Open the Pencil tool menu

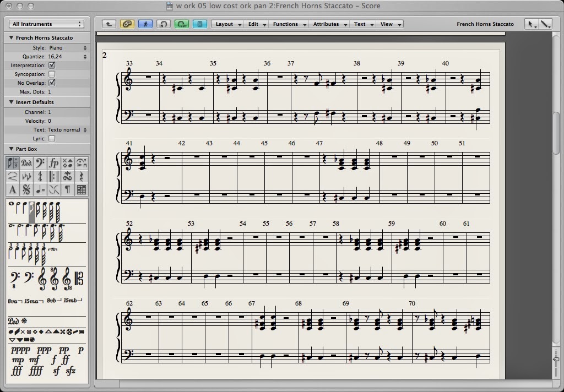(545, 24)
